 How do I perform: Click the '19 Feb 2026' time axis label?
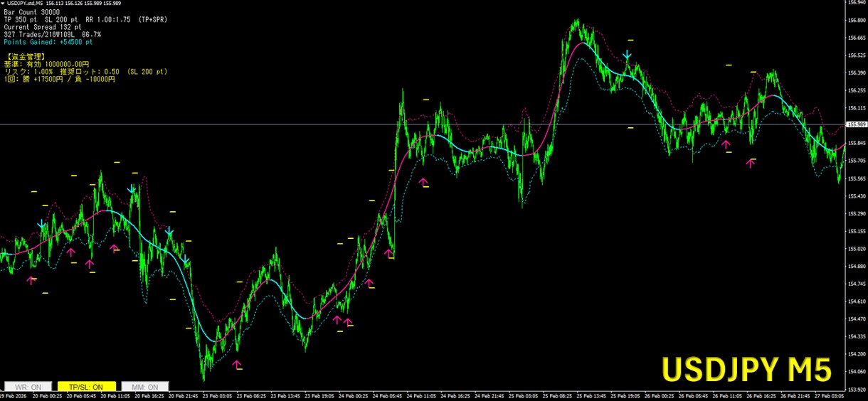(11, 397)
